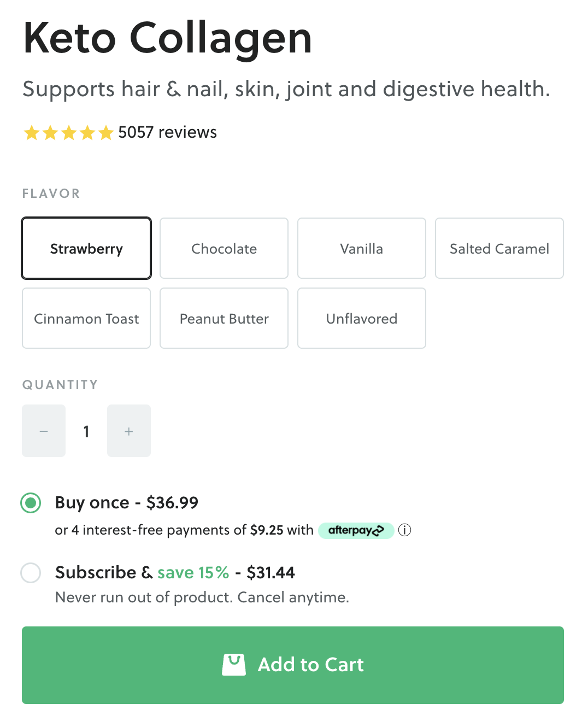Click the Afterpay logo badge
588x727 pixels.
(x=356, y=530)
